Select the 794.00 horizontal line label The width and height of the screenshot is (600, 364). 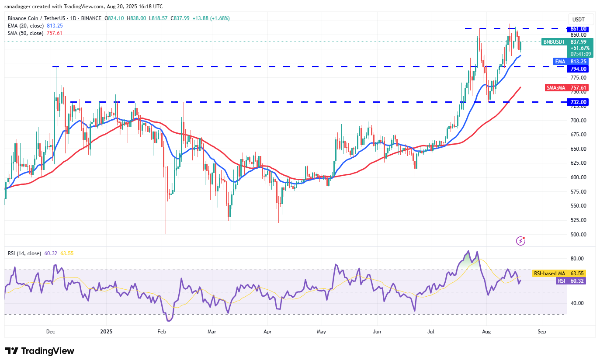[578, 69]
